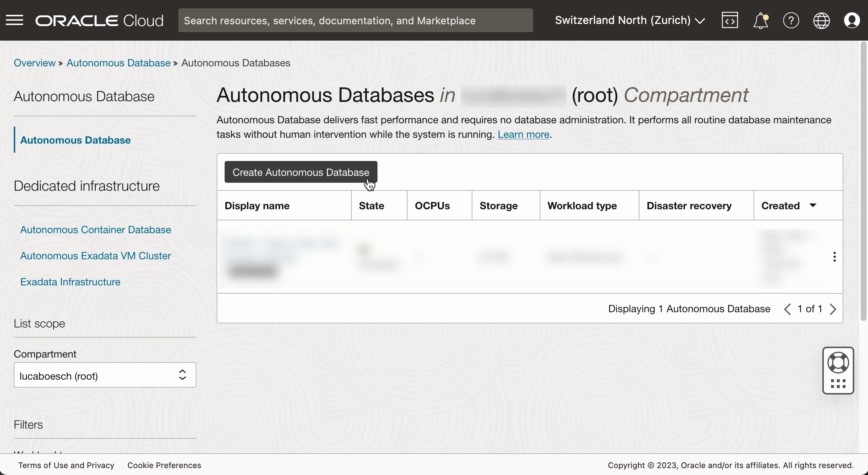Viewport: 868px width, 475px height.
Task: Click the Region/Language globe icon
Action: pos(822,20)
